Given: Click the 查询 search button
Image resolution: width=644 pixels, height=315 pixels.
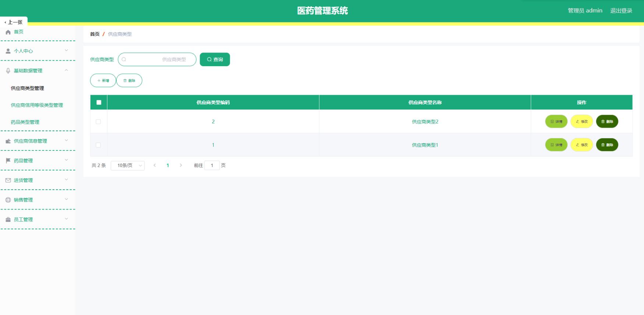Looking at the screenshot, I should 215,60.
